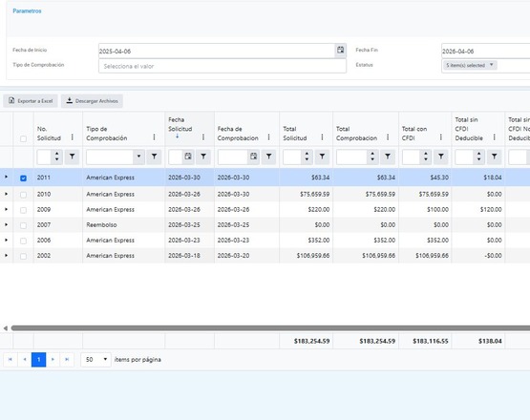The image size is (530, 420).
Task: Sort by Total Solicitud column header
Action: click(295, 134)
